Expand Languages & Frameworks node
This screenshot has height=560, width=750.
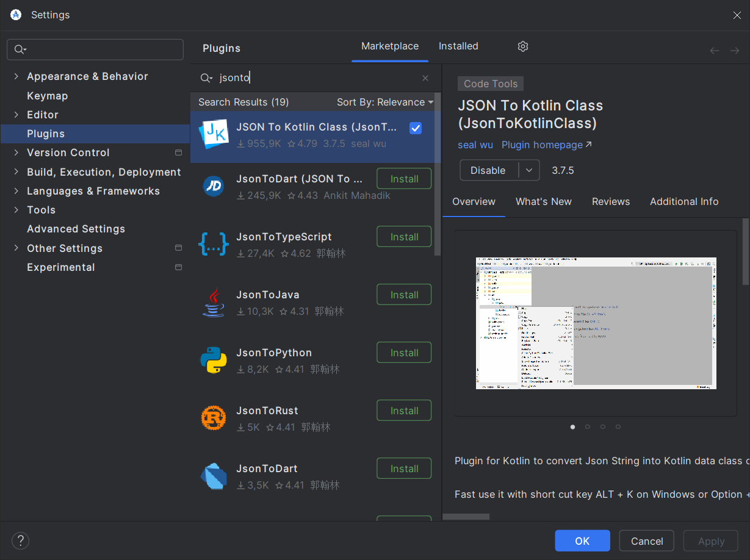click(16, 191)
